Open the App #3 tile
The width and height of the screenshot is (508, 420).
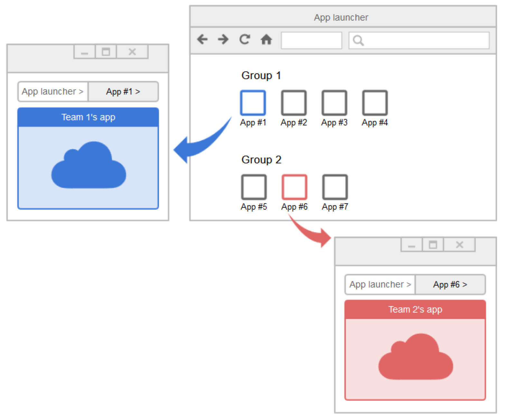coord(334,103)
